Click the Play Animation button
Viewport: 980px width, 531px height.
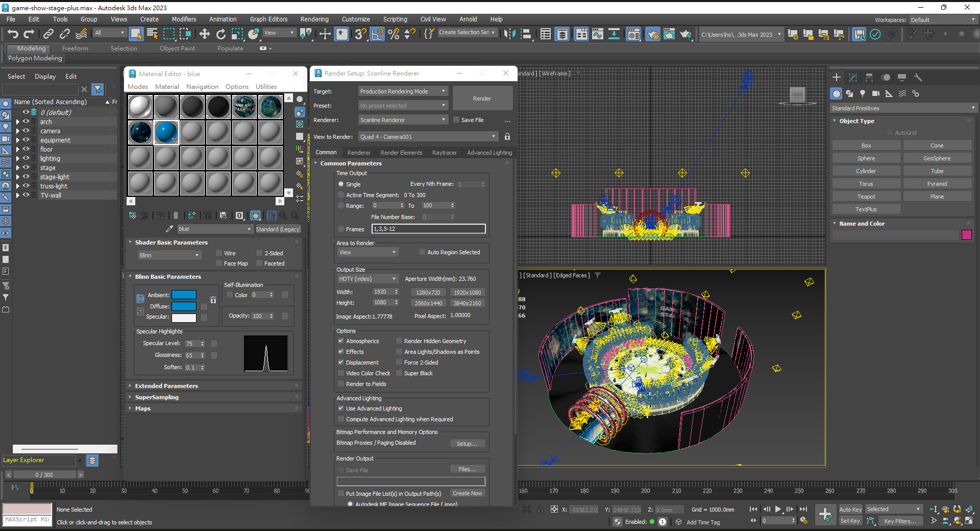point(778,509)
